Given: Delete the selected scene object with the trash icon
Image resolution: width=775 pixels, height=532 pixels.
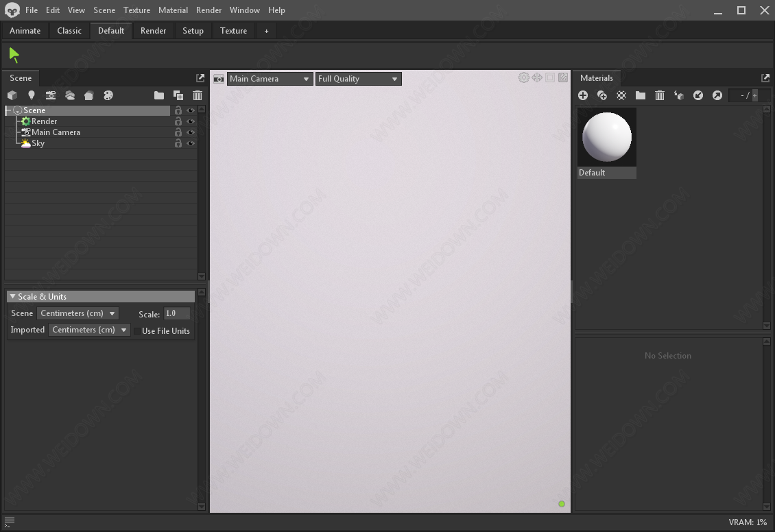Looking at the screenshot, I should [x=198, y=95].
